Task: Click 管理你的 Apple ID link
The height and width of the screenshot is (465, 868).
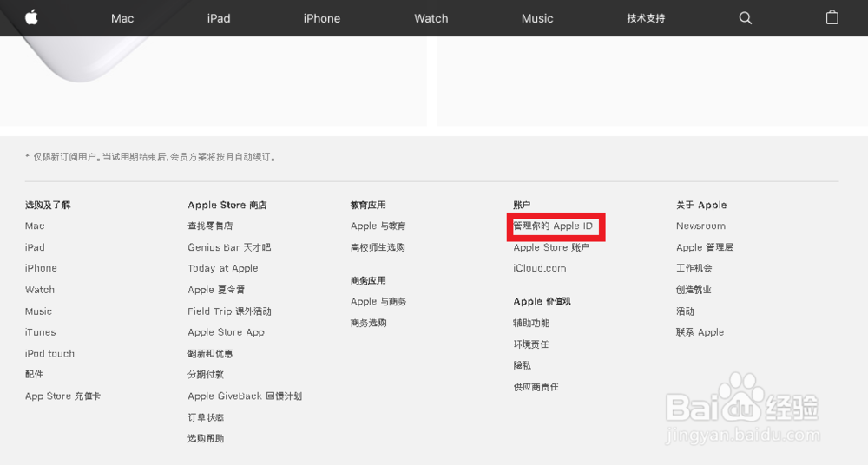Action: [x=553, y=226]
